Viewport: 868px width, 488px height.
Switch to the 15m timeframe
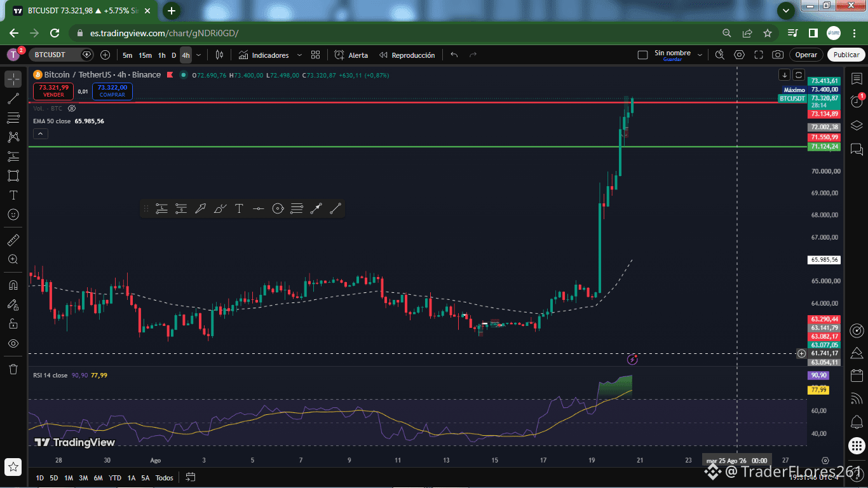click(x=145, y=55)
